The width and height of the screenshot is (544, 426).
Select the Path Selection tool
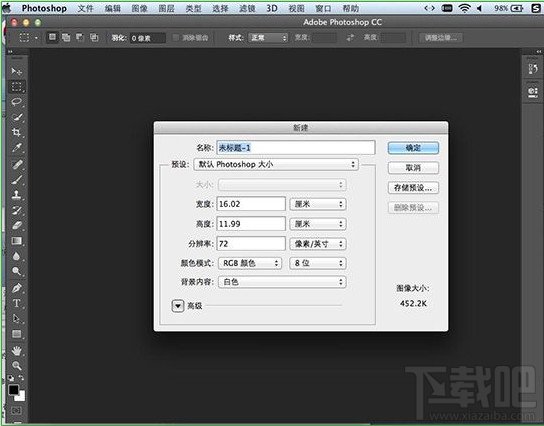tap(16, 318)
